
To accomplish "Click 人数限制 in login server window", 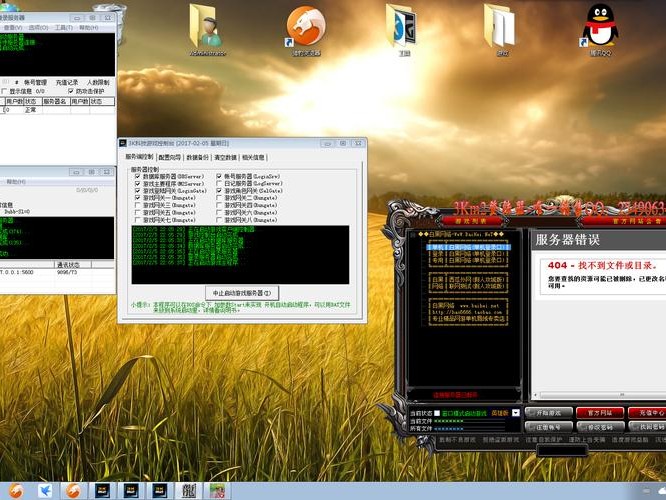I will coord(98,82).
